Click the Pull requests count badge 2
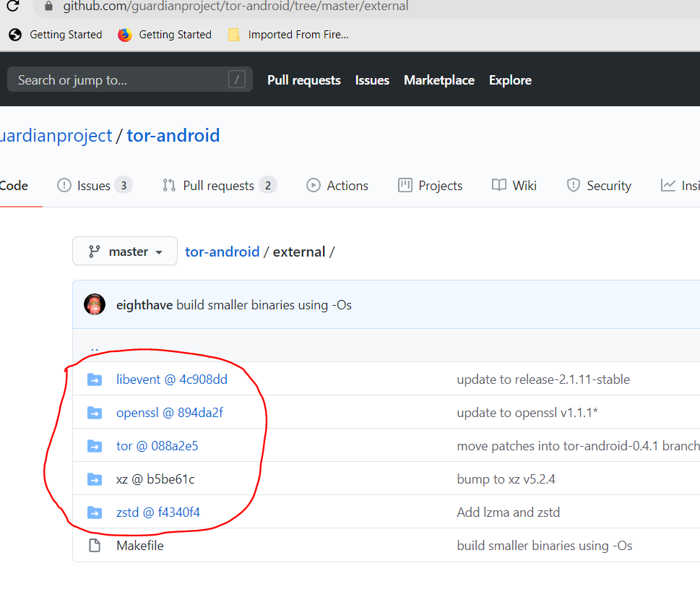Screen dimensions: 700x605 coord(268,185)
